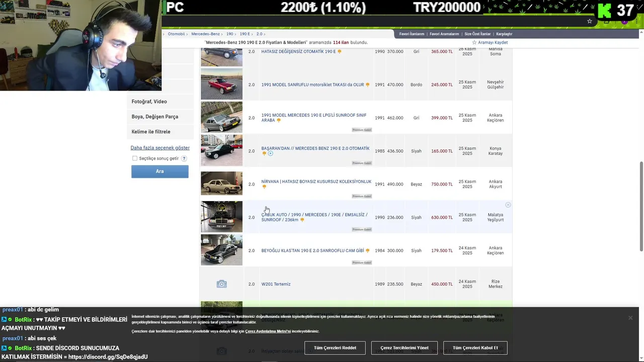
Task: Click the video play icon on BAŞARAN'DAN listing
Action: coord(270,153)
